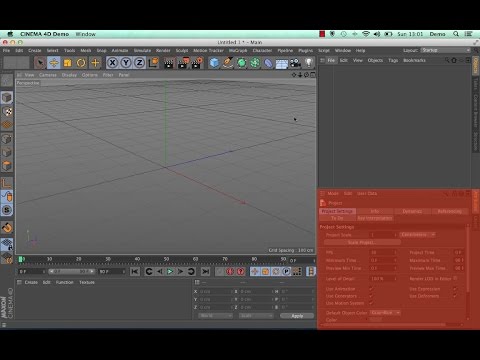The height and width of the screenshot is (360, 480).
Task: Switch to Points mode
Action: (x=7, y=139)
